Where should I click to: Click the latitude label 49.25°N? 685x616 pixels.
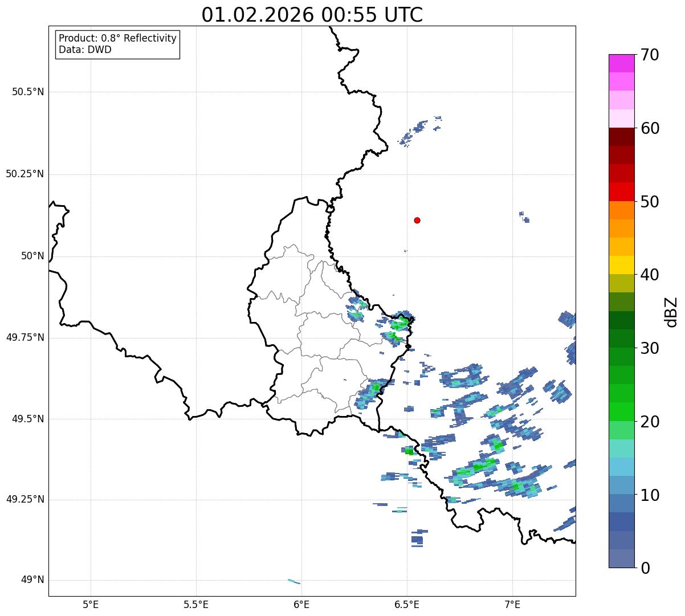point(25,500)
